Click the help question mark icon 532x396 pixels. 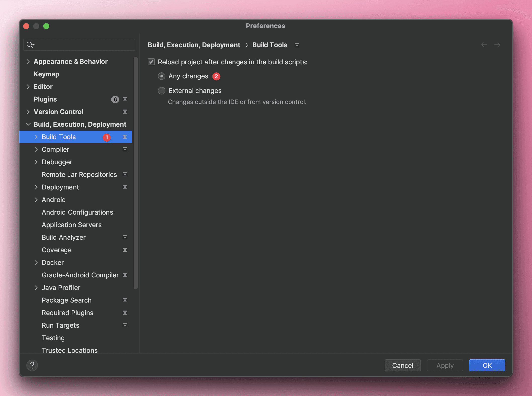[x=32, y=365]
